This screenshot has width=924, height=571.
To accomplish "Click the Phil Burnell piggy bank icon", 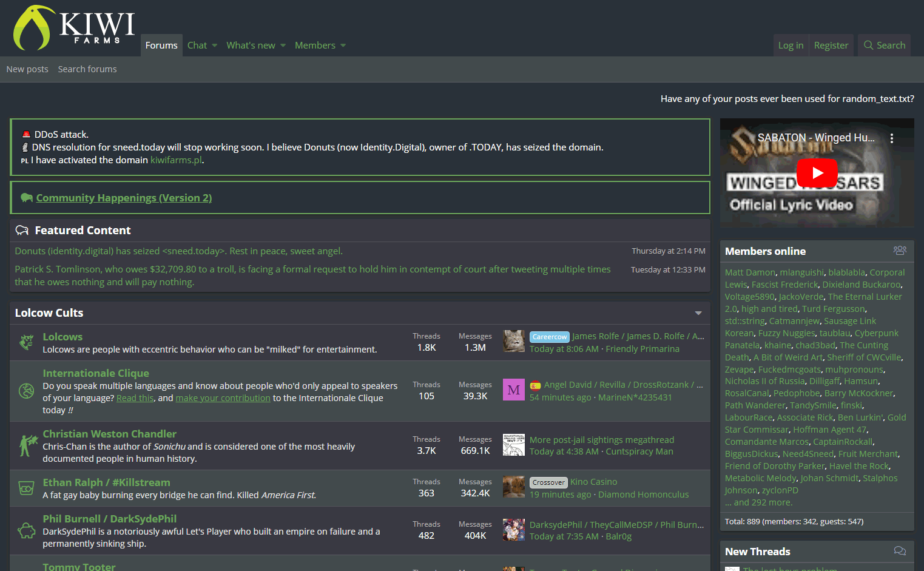I will click(x=26, y=530).
